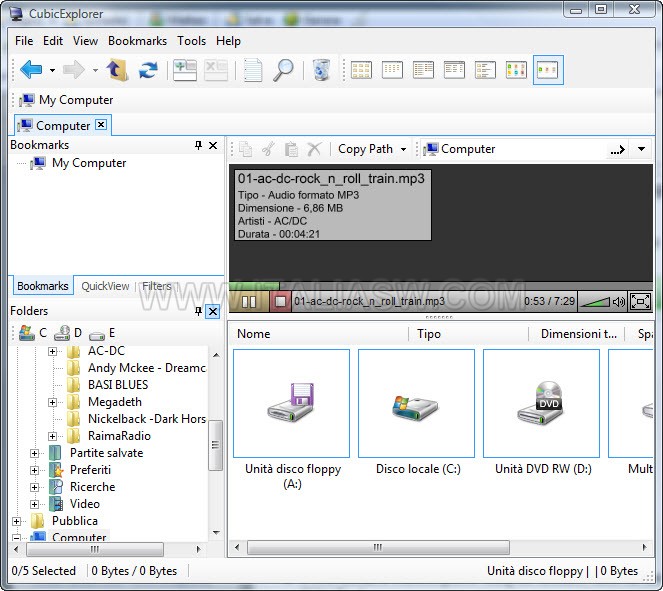This screenshot has width=663, height=591.
Task: Pin the Folders panel
Action: point(198,312)
